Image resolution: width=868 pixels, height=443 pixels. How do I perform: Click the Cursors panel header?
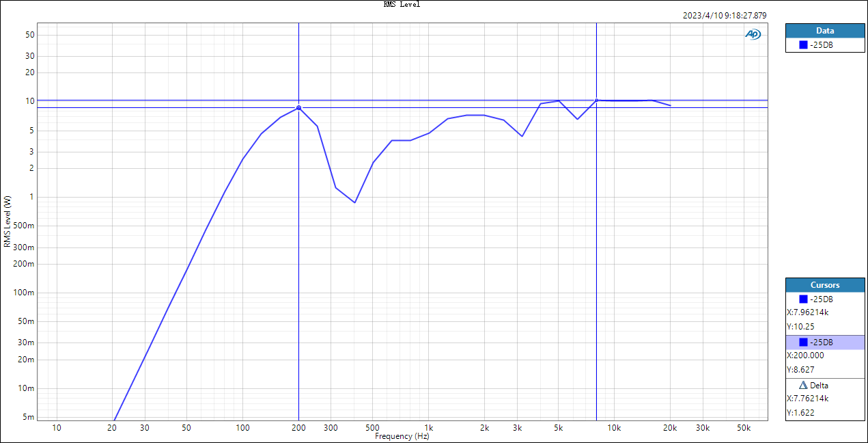pos(825,285)
